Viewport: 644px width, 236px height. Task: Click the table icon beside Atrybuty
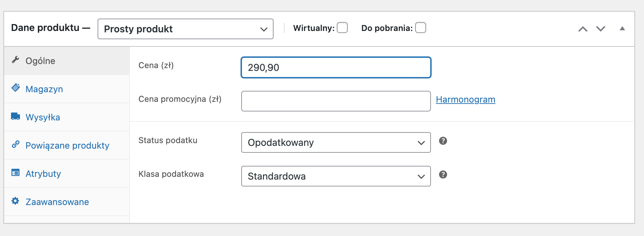(x=15, y=172)
